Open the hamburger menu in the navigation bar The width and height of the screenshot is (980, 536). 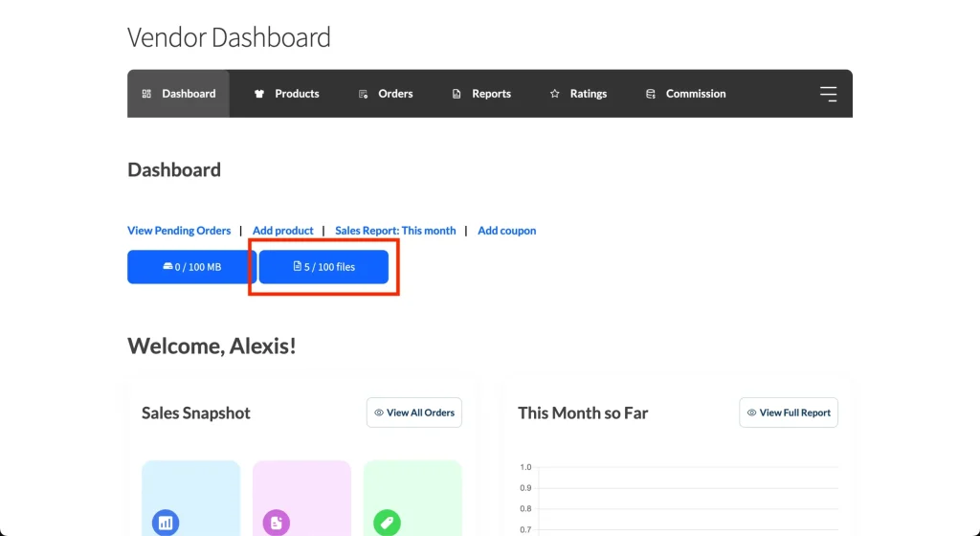(828, 94)
